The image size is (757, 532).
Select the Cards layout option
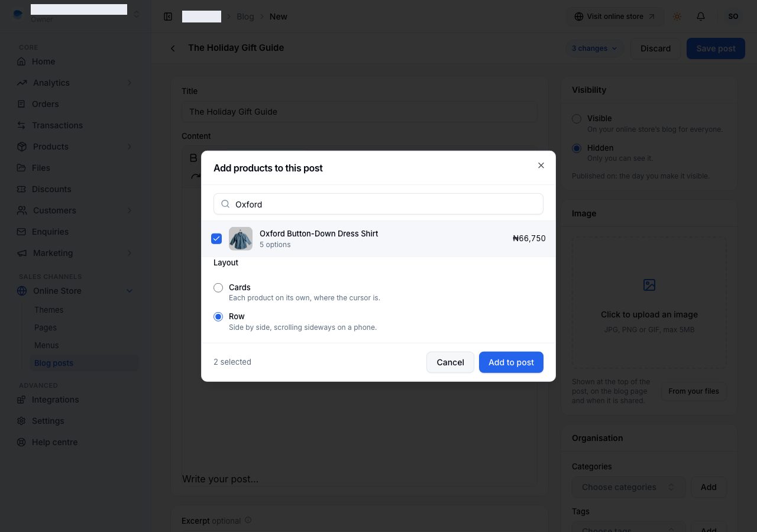pyautogui.click(x=218, y=288)
